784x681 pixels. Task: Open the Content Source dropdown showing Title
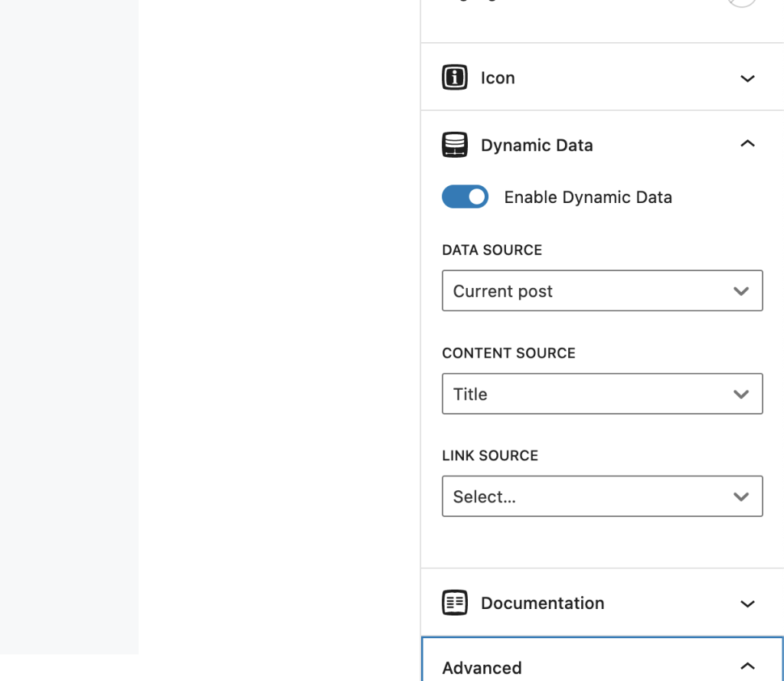pos(602,394)
